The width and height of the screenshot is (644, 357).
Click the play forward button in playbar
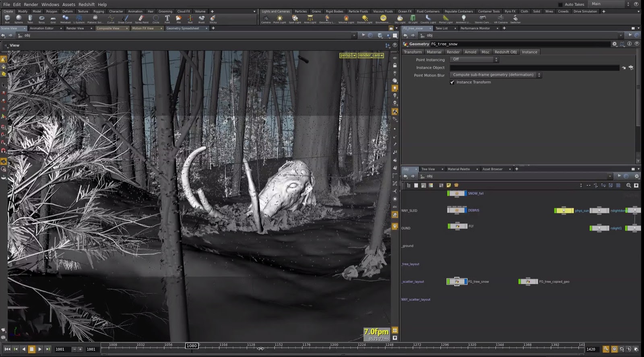tap(40, 349)
